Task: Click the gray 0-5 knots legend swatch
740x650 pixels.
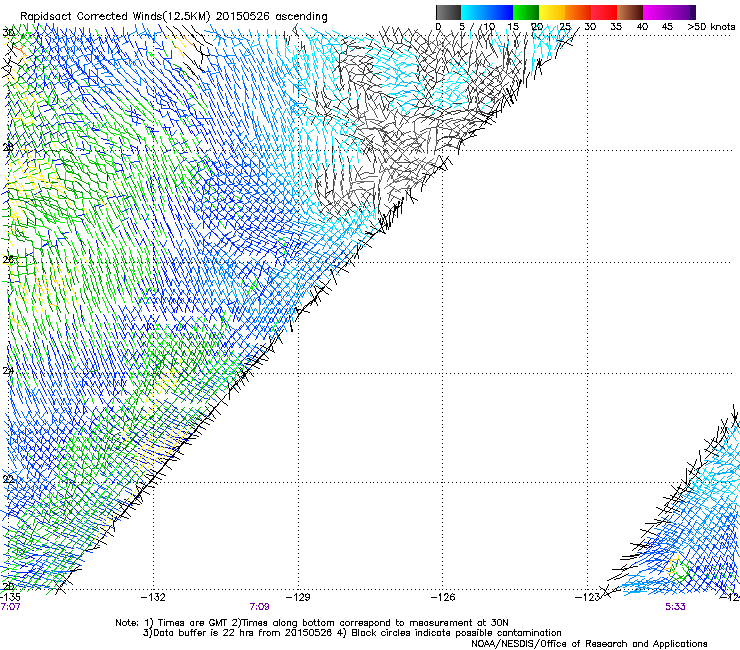Action: point(448,12)
